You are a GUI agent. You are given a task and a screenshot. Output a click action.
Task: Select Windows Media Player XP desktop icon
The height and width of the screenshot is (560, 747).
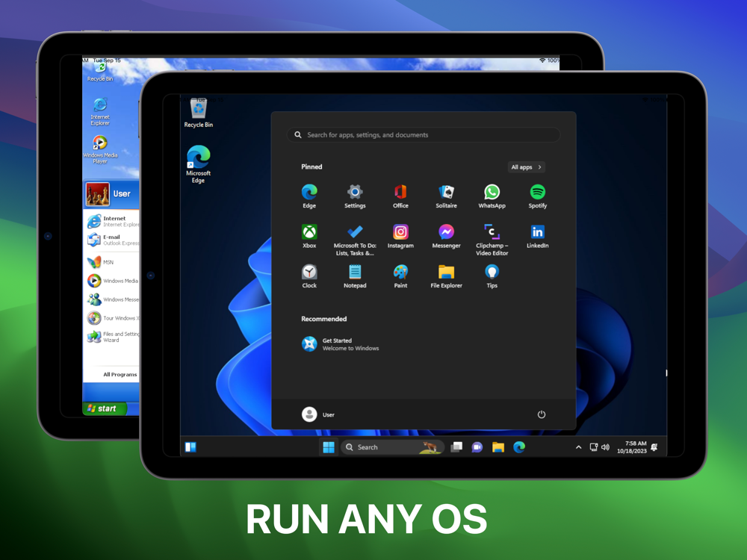[x=100, y=149]
